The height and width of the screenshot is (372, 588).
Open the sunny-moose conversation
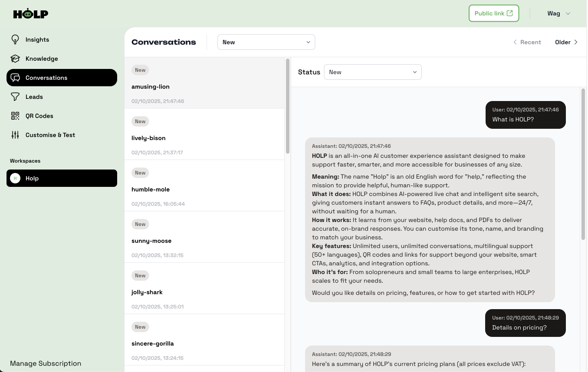(204, 237)
